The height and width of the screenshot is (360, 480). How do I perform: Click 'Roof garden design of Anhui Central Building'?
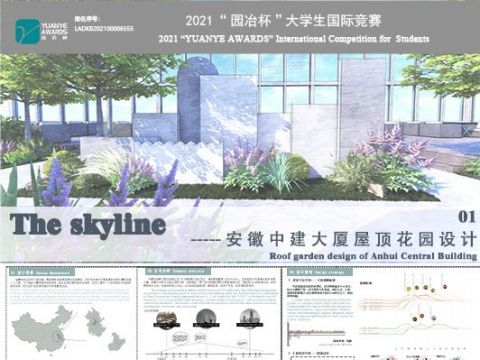(373, 256)
